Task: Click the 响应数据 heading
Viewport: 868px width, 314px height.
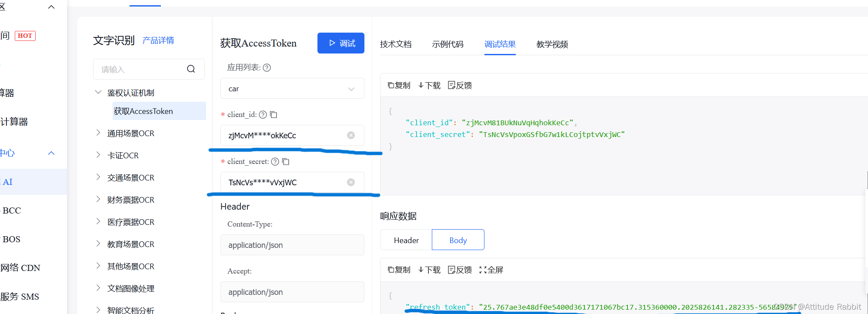Action: [x=398, y=216]
